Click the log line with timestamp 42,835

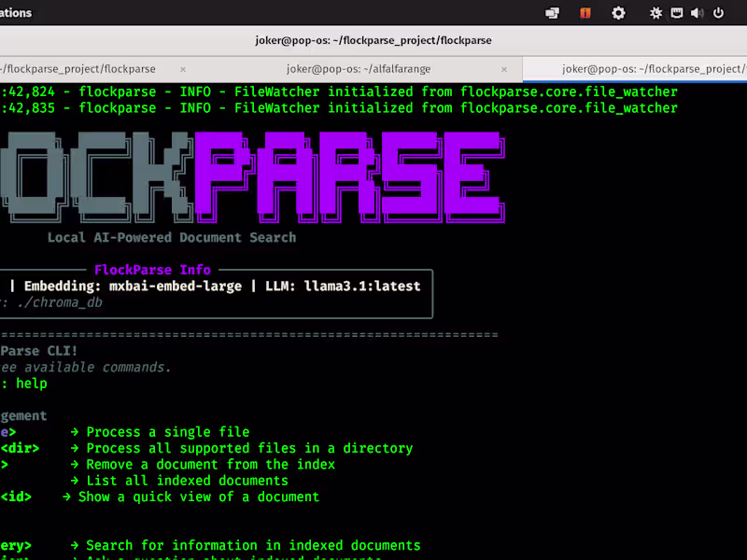(339, 108)
